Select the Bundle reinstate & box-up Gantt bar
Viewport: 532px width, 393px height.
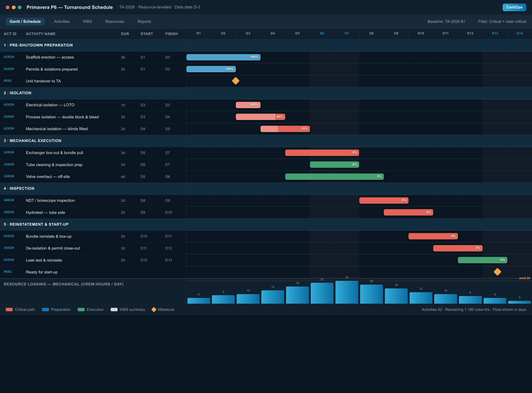433,236
